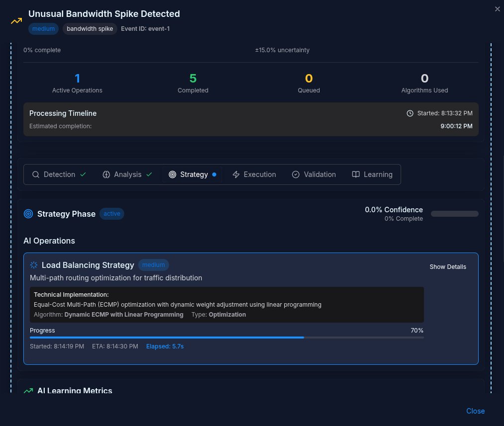Click the Elapsed: 5.7s text

pos(165,346)
